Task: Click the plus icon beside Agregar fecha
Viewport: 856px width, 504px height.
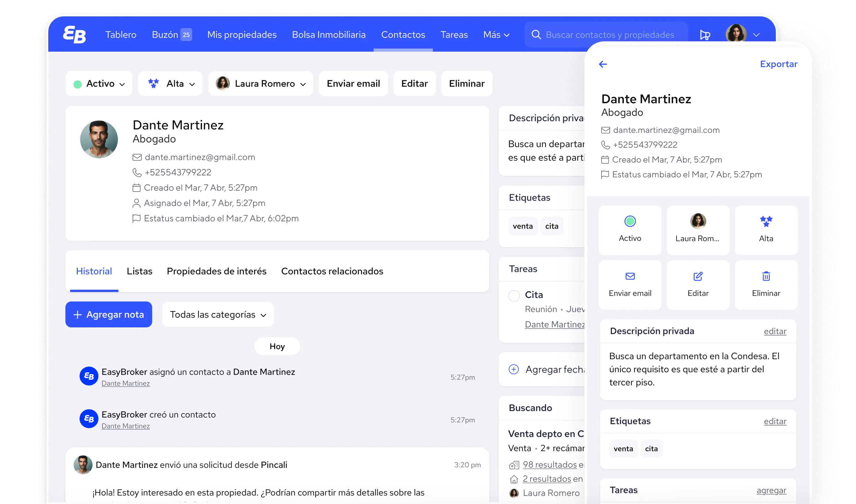Action: [513, 369]
